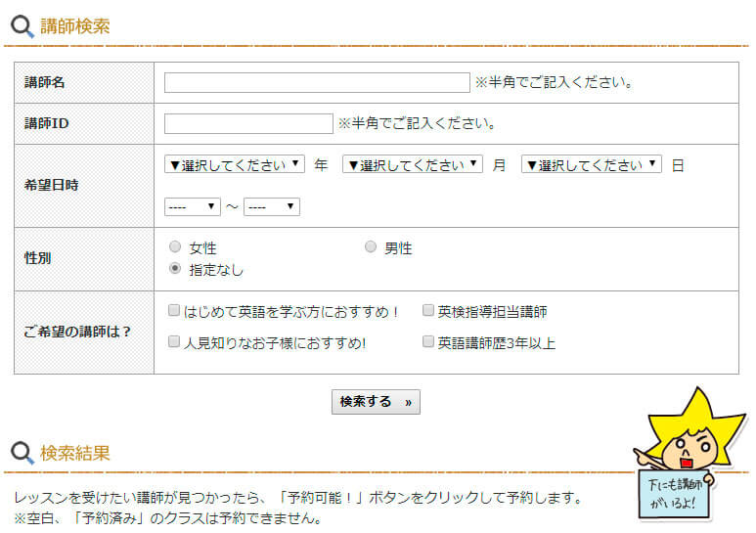Focus the 講師ID text field
The width and height of the screenshot is (756, 533).
[x=248, y=123]
